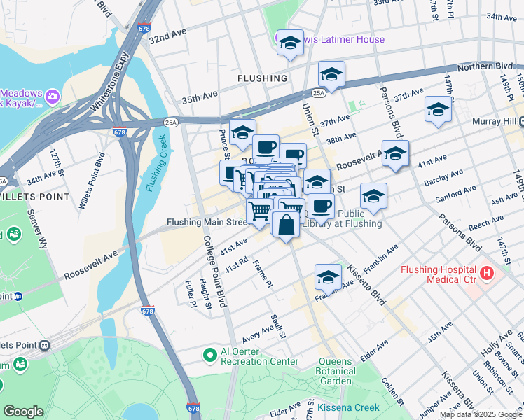Click the school marker on Franklin Ave
Screen dimensions: 524x420
coord(328,278)
